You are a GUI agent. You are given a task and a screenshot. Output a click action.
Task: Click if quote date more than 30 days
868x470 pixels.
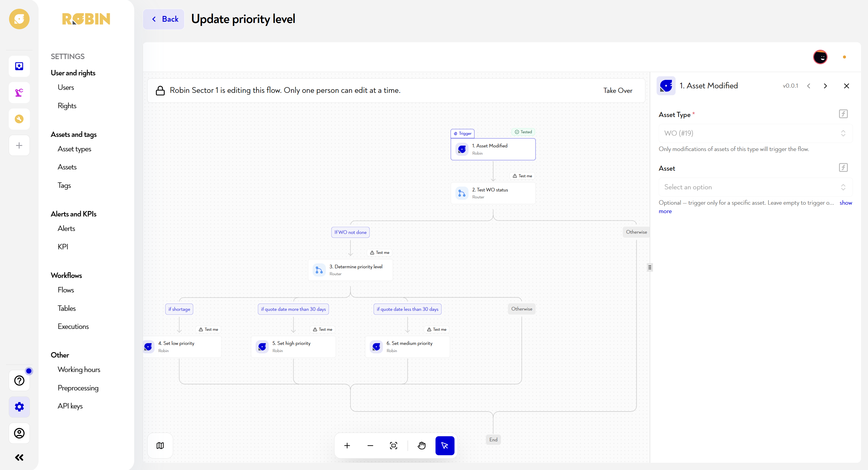tap(293, 309)
